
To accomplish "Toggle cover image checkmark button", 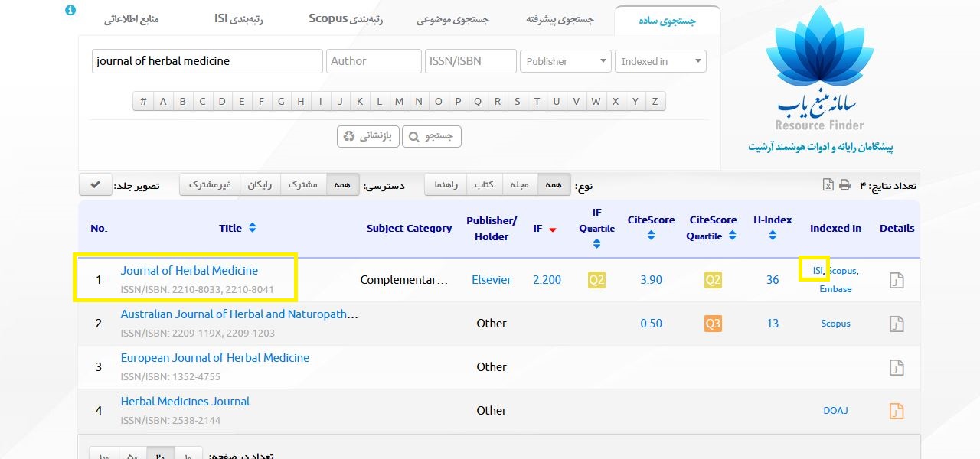I will [95, 184].
